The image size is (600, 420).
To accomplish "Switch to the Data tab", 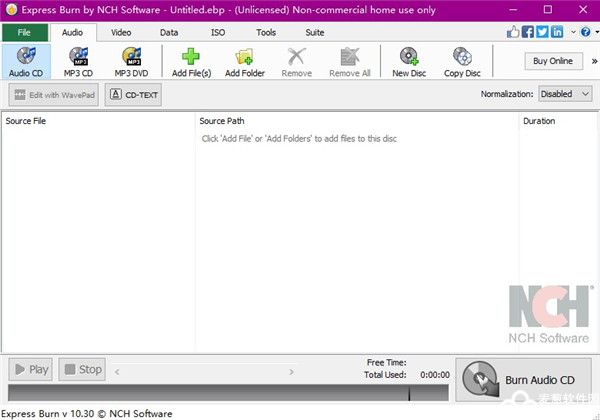I will coord(169,33).
